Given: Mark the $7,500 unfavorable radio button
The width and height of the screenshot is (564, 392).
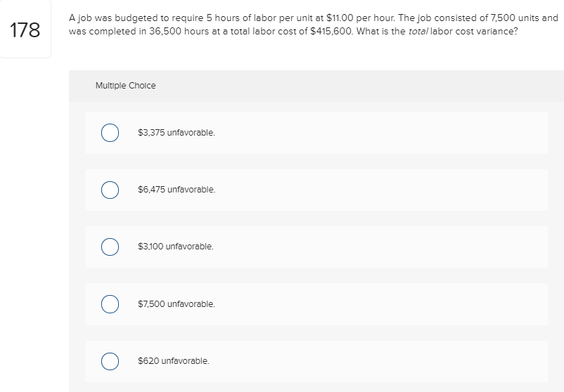Looking at the screenshot, I should 109,304.
